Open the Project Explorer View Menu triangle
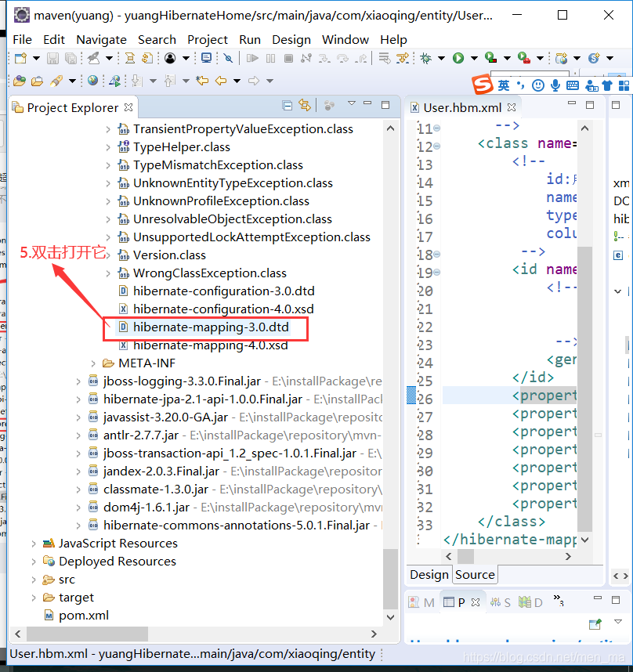633x672 pixels. (352, 103)
